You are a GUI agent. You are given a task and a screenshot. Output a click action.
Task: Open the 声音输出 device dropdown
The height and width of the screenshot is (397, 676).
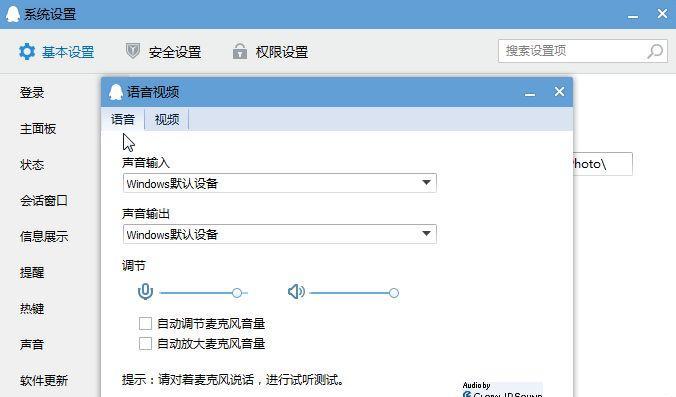tap(280, 234)
